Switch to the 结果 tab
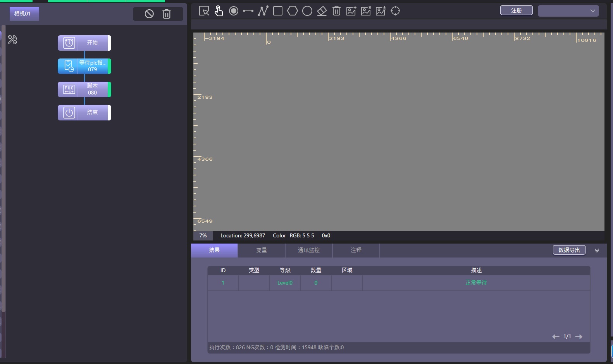The height and width of the screenshot is (364, 613). pos(214,250)
